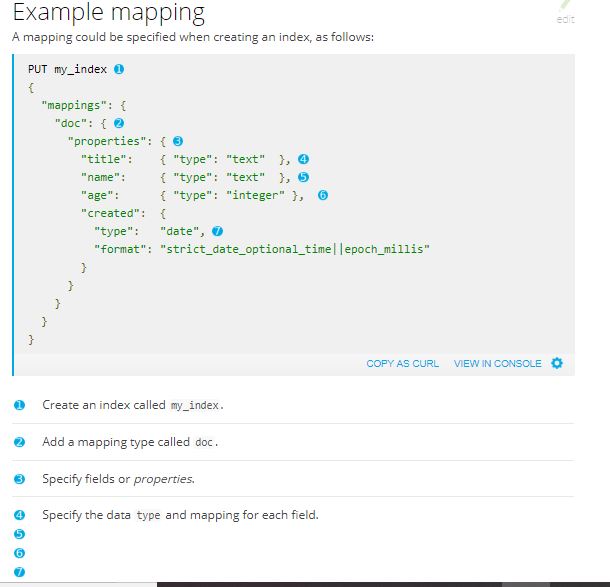This screenshot has height=587, width=610.
Task: Click the "created" field name
Action: [110, 213]
